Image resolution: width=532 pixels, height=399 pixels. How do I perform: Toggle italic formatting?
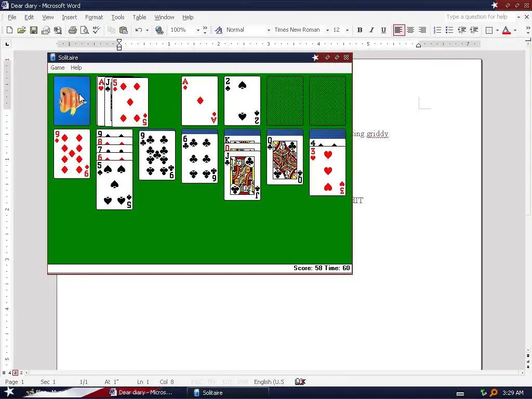click(x=371, y=30)
